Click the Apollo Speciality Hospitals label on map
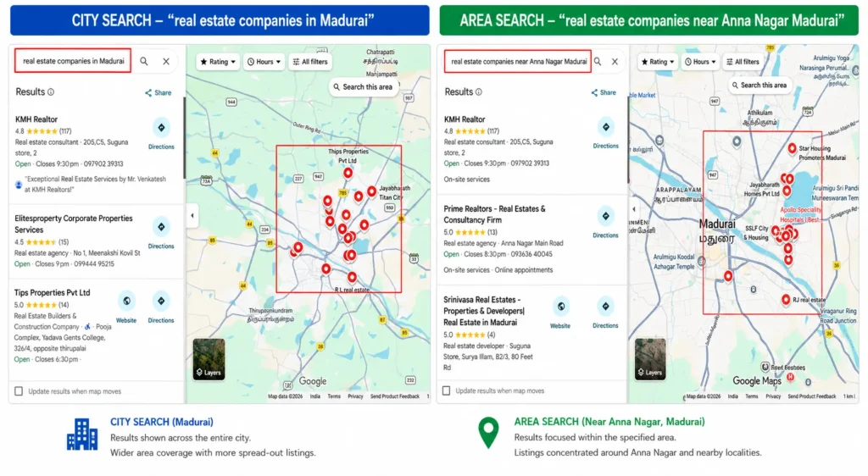868x476 pixels. (x=800, y=214)
